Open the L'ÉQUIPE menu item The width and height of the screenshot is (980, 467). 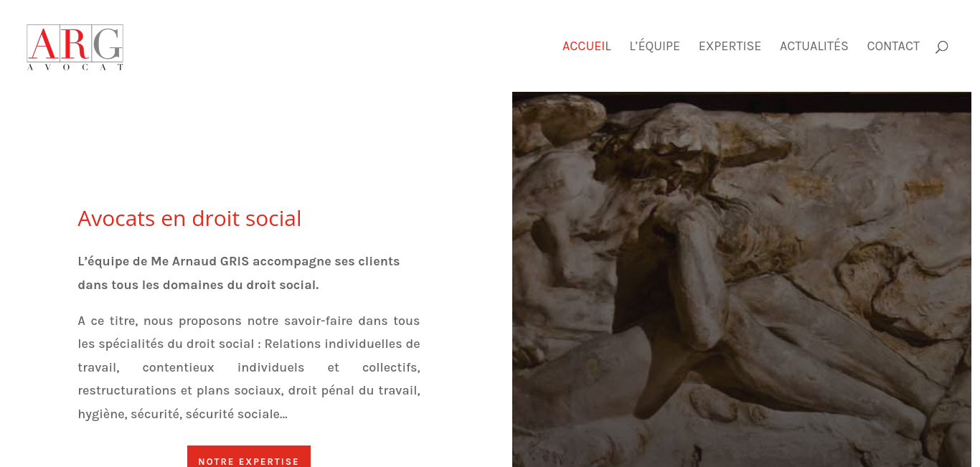(655, 46)
